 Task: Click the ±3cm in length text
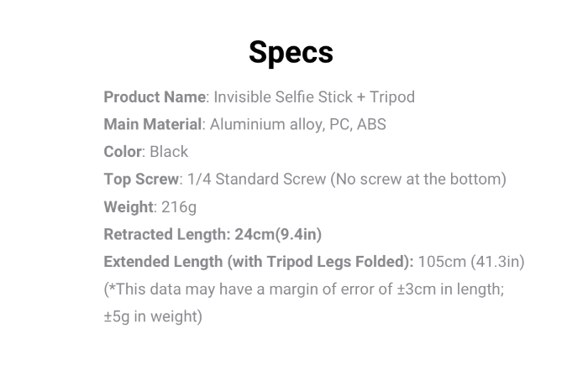[x=451, y=289]
